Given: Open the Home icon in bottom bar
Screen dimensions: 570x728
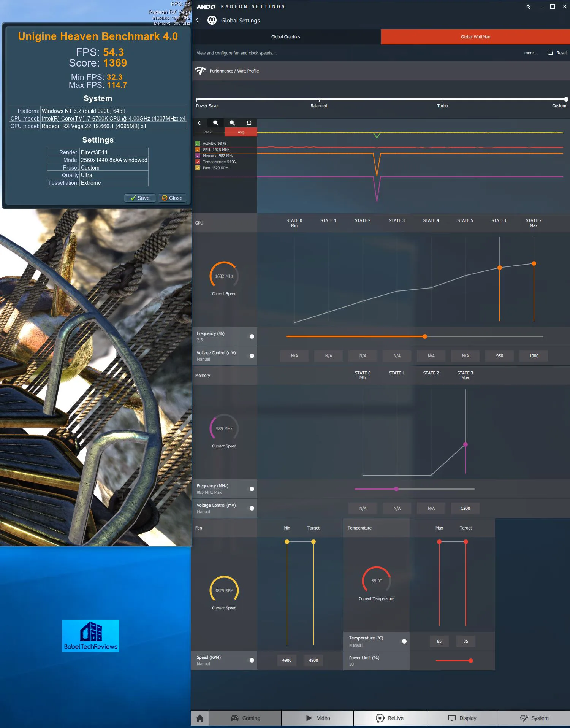Looking at the screenshot, I should 200,718.
